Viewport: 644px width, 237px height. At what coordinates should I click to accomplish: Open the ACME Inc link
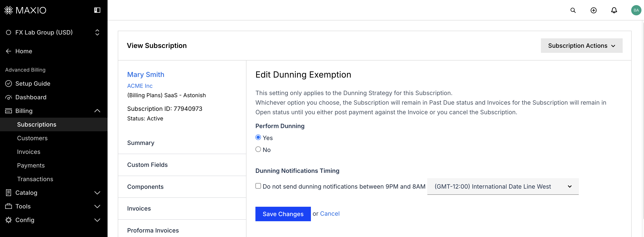[x=140, y=86]
